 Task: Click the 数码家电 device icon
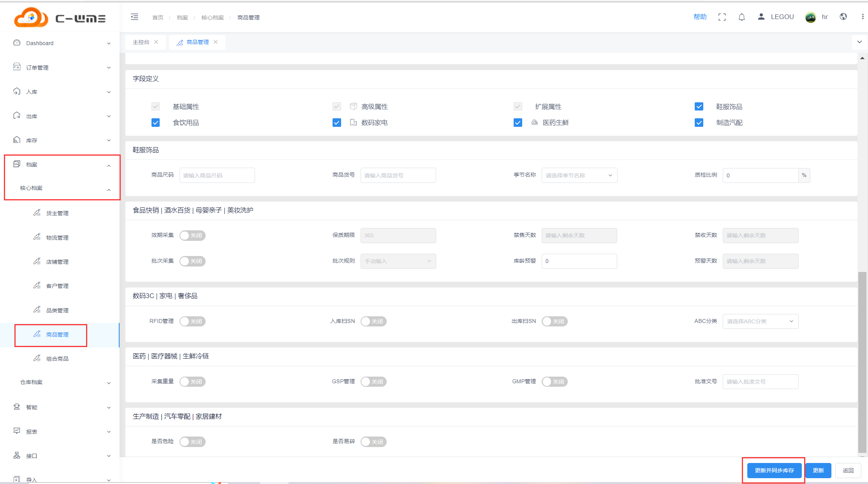click(354, 123)
